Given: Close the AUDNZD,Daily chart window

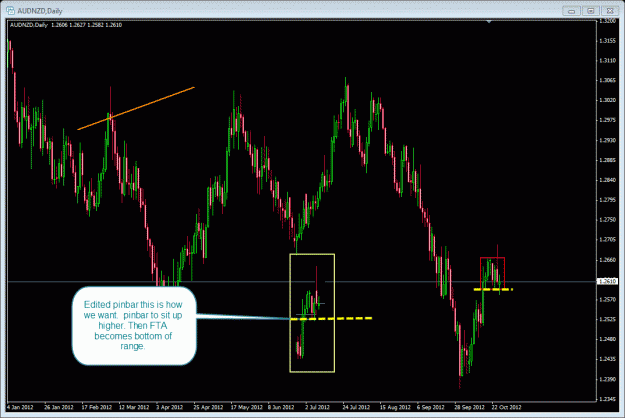Looking at the screenshot, I should pos(610,11).
